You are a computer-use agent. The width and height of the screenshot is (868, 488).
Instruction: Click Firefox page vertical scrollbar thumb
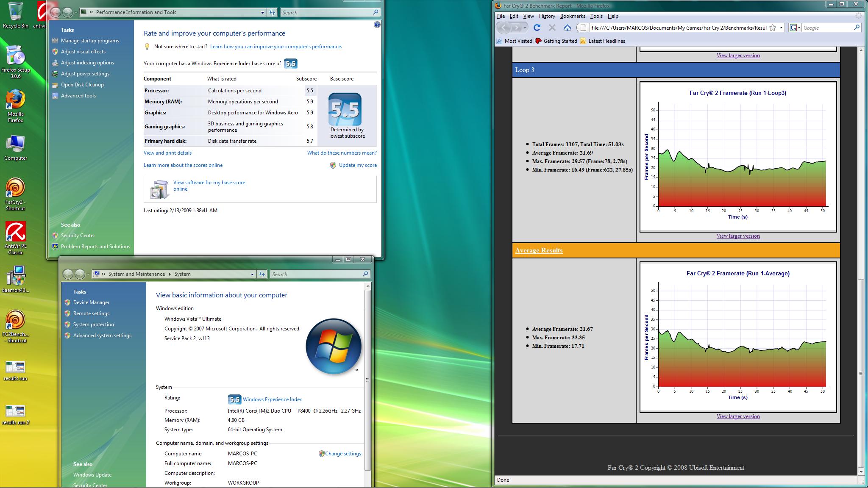[861, 373]
